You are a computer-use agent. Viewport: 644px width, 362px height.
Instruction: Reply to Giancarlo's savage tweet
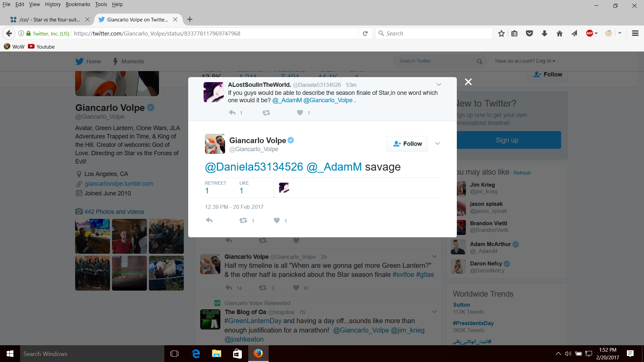coord(209,220)
